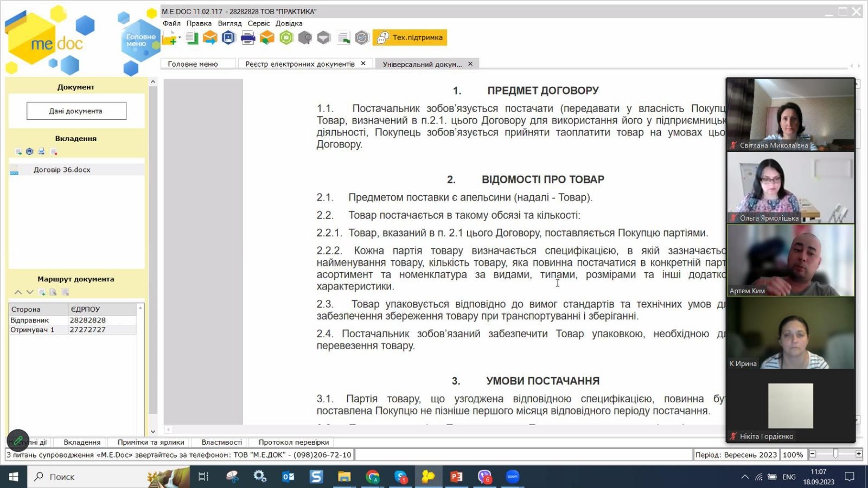Open Zoom from the taskbar
The width and height of the screenshot is (868, 488).
(x=513, y=477)
